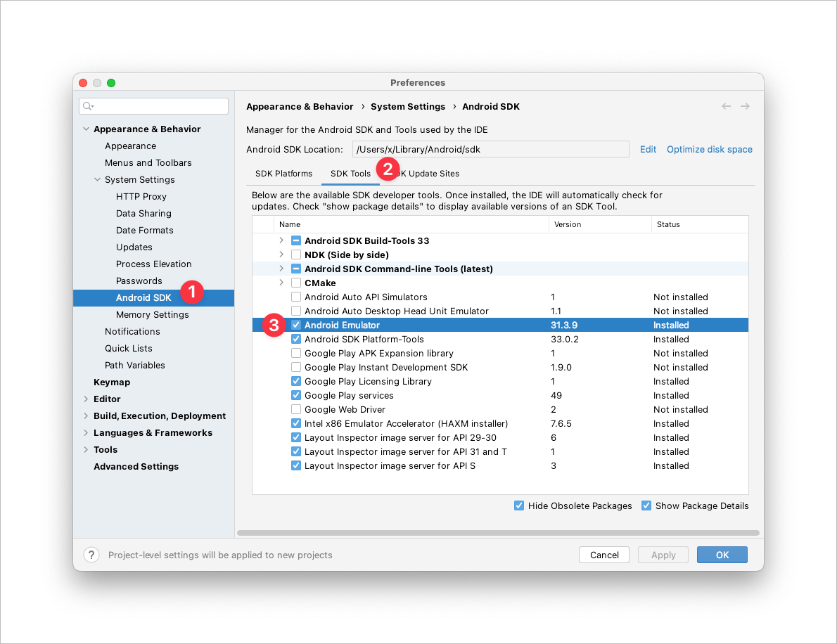The image size is (837, 644).
Task: Toggle Android SDK Build-Tools 33 checkbox
Action: coord(295,240)
